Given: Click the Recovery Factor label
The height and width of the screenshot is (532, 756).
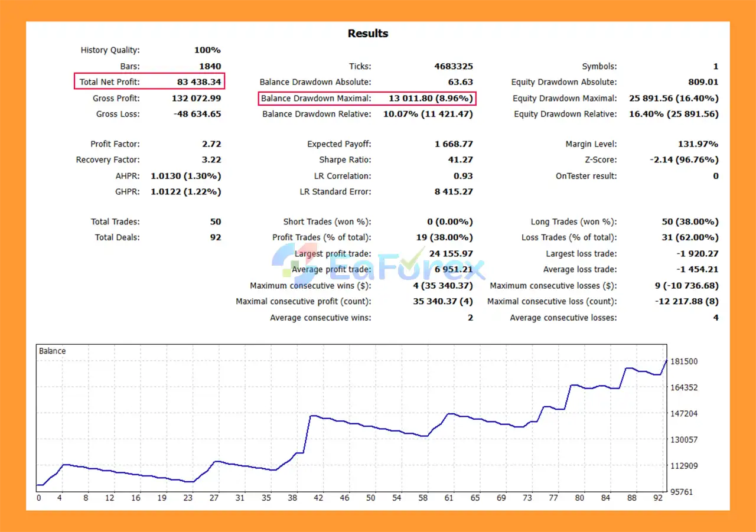Looking at the screenshot, I should pyautogui.click(x=107, y=160).
